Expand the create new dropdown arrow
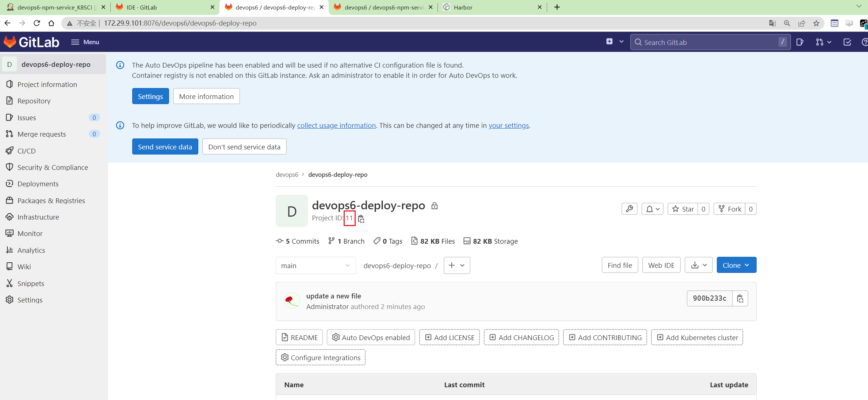Viewport: 868px width, 400px height. pos(621,42)
